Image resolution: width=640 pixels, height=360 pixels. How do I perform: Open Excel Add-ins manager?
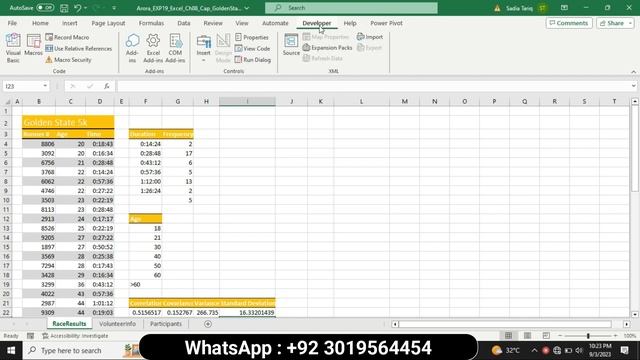click(x=153, y=48)
